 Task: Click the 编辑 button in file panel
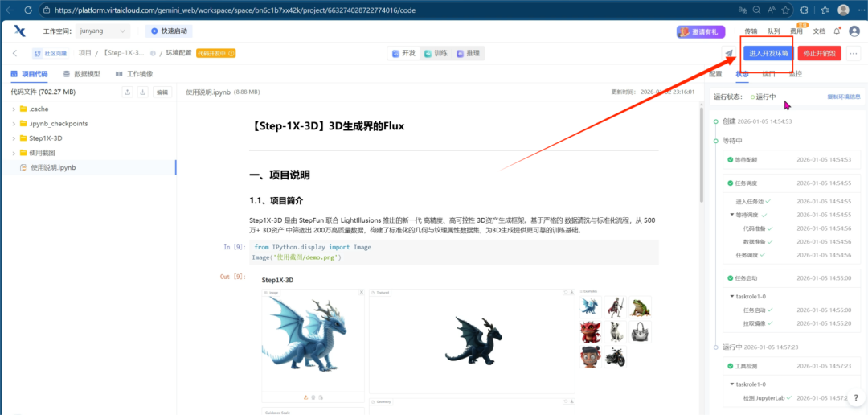coord(162,92)
